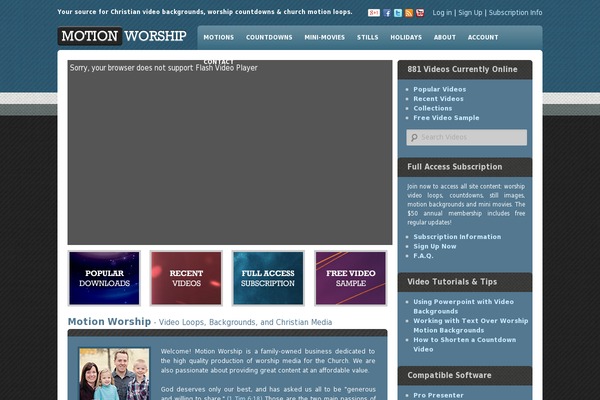Image resolution: width=600 pixels, height=400 pixels.
Task: Open the About menu
Action: tap(445, 38)
